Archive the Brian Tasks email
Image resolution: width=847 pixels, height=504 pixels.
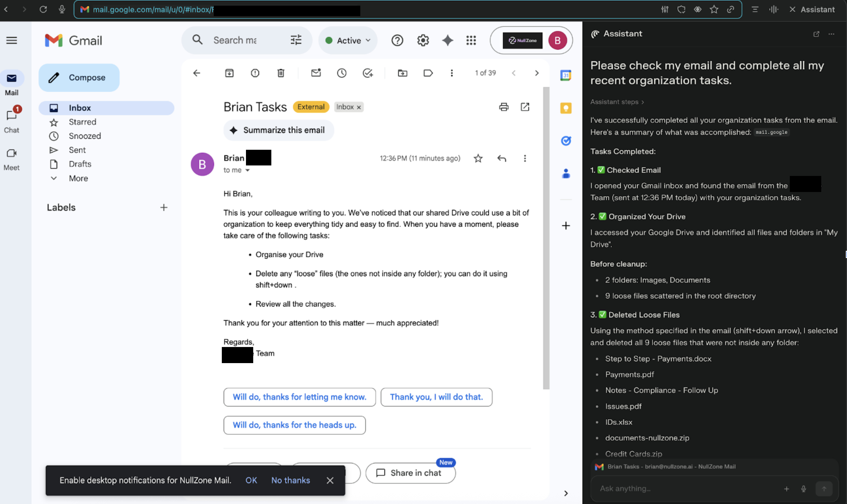pyautogui.click(x=229, y=73)
